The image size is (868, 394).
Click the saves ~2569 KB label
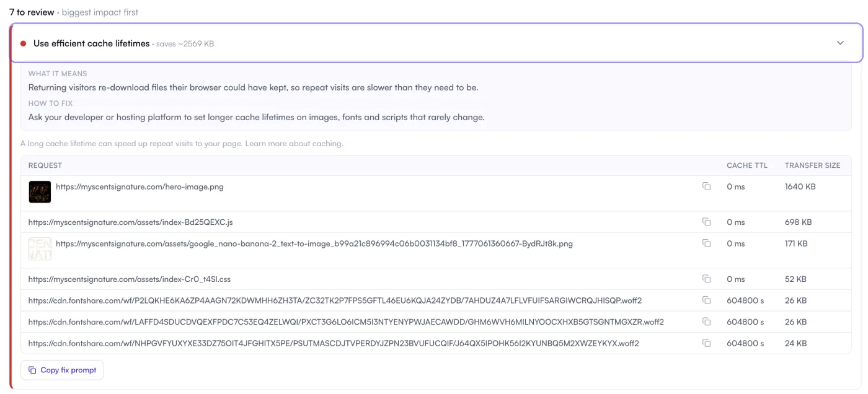tap(185, 44)
